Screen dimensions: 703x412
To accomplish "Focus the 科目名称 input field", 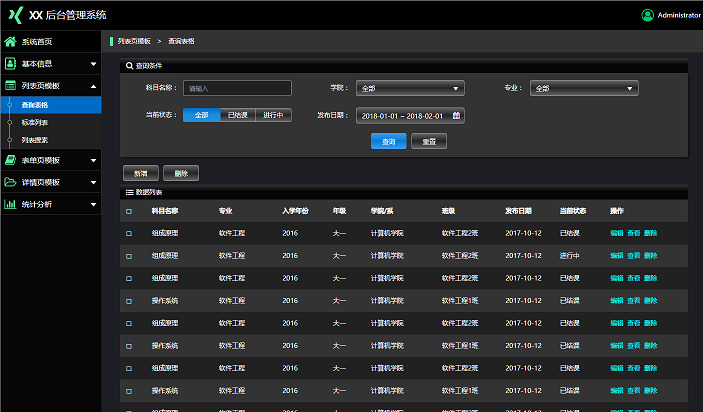I will (237, 88).
